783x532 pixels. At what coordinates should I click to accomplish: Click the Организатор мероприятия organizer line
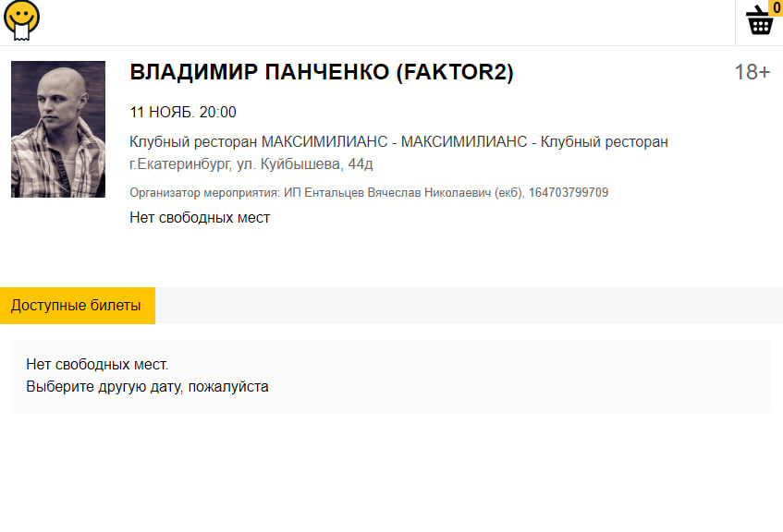pos(369,193)
